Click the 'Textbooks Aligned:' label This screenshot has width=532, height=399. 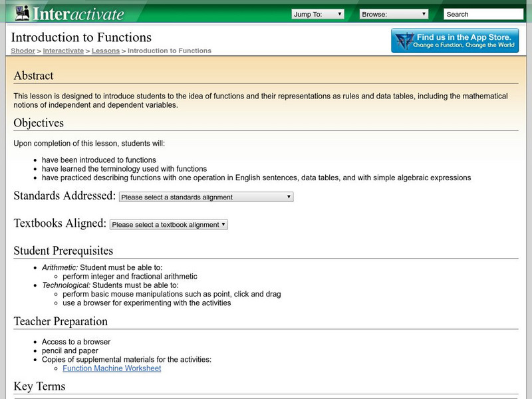click(60, 223)
